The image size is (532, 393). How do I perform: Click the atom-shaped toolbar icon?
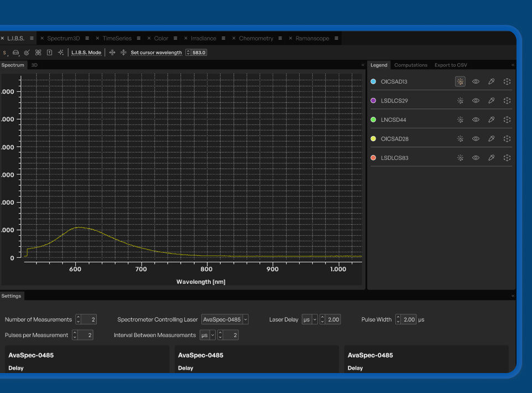point(38,53)
